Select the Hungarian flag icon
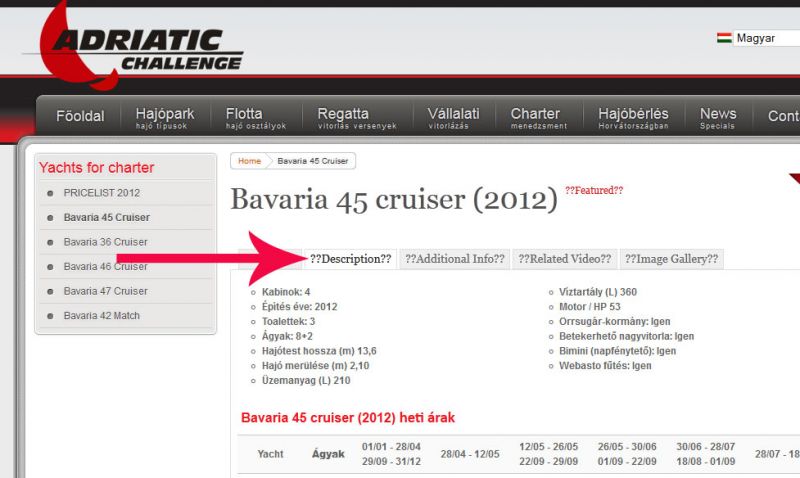The height and width of the screenshot is (478, 800). pos(724,38)
